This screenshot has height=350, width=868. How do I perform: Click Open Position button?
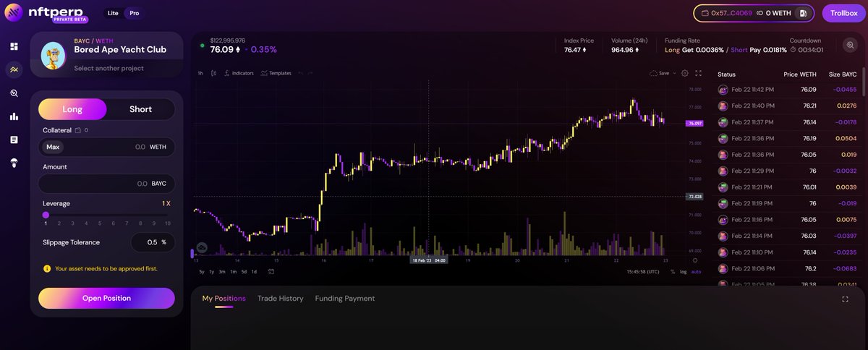tap(106, 298)
